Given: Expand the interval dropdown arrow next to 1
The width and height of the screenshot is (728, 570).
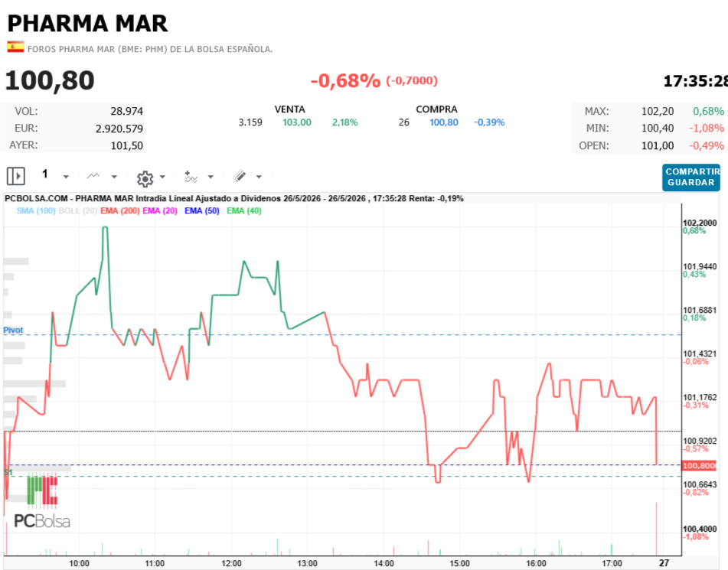Looking at the screenshot, I should pyautogui.click(x=66, y=177).
